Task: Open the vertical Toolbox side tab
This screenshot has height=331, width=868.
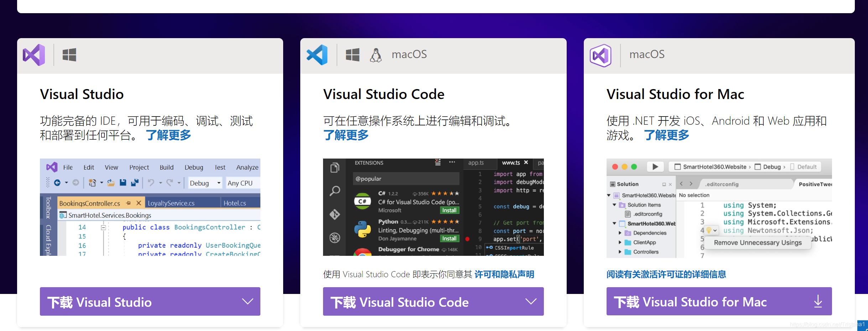Action: [x=48, y=207]
